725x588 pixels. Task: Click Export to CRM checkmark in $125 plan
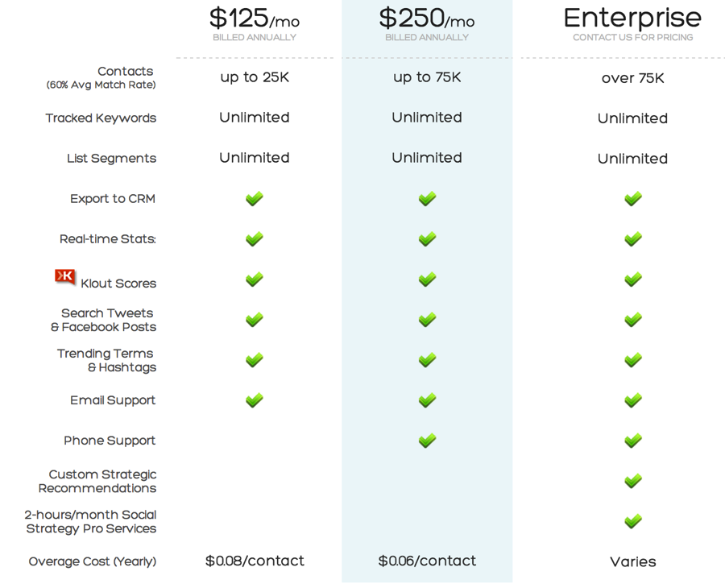pos(255,199)
